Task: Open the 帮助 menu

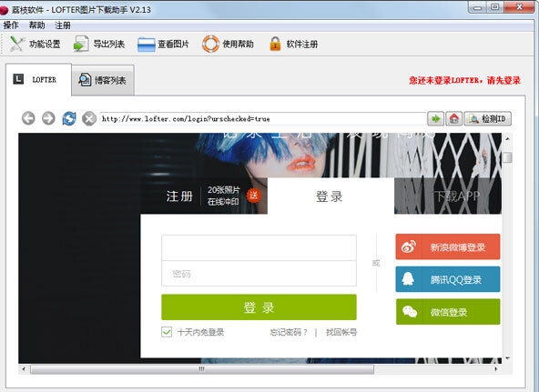Action: [36, 25]
